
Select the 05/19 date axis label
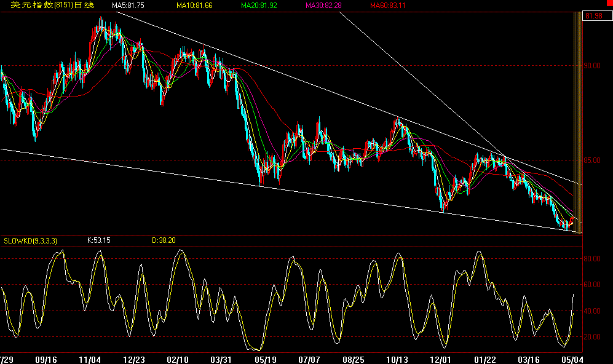click(x=263, y=359)
